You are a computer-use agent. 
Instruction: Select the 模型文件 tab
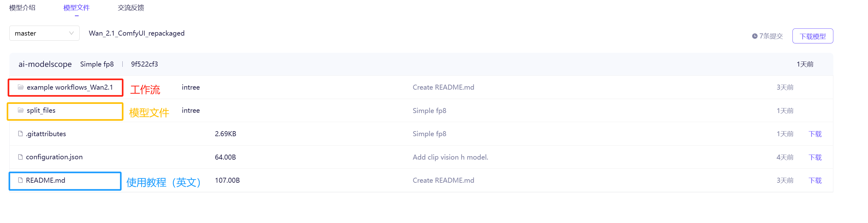(76, 8)
